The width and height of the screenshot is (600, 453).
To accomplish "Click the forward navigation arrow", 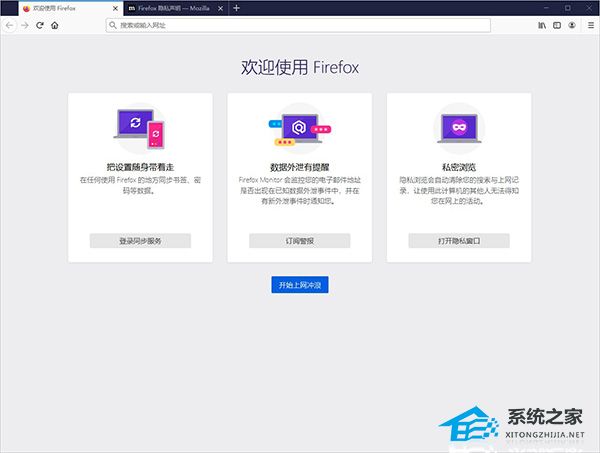I will click(x=24, y=25).
